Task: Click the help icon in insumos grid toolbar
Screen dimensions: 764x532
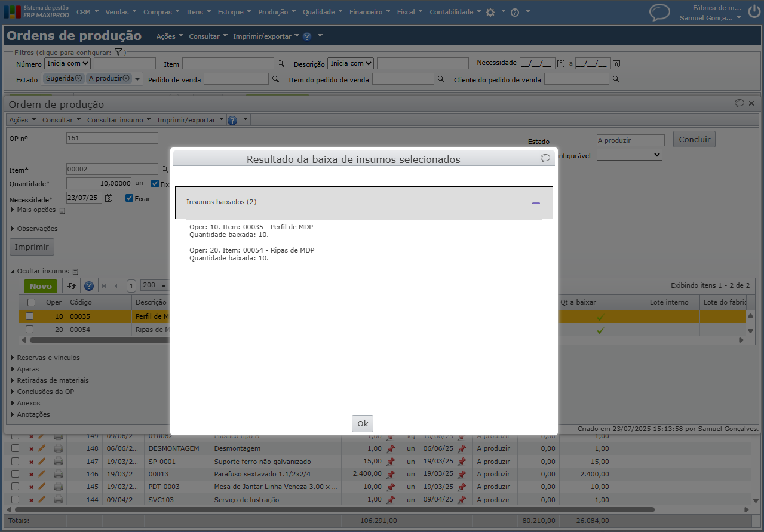Action: point(89,286)
